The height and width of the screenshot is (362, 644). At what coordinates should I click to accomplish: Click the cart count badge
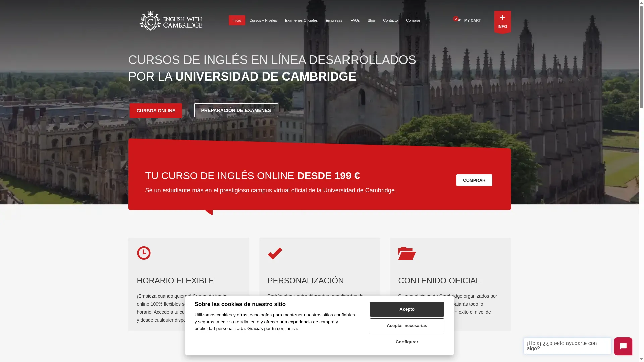point(455,19)
